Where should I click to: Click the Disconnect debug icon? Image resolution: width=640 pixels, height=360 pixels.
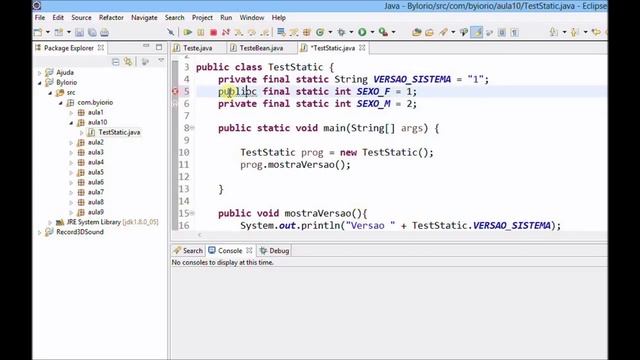click(226, 32)
